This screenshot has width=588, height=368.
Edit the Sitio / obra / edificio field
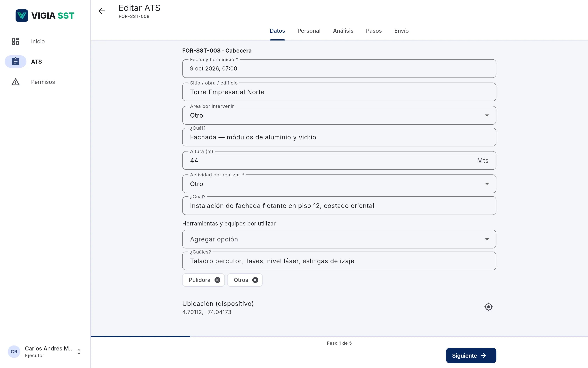(339, 92)
